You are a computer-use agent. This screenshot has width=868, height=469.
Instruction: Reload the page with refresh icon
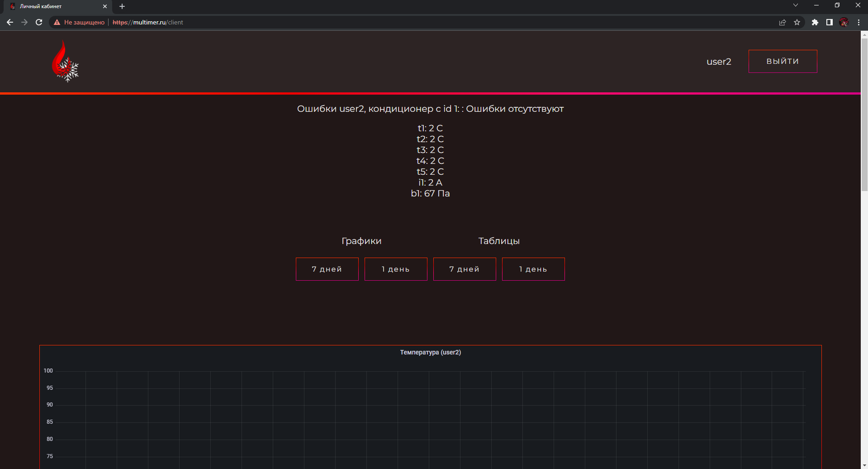tap(39, 22)
